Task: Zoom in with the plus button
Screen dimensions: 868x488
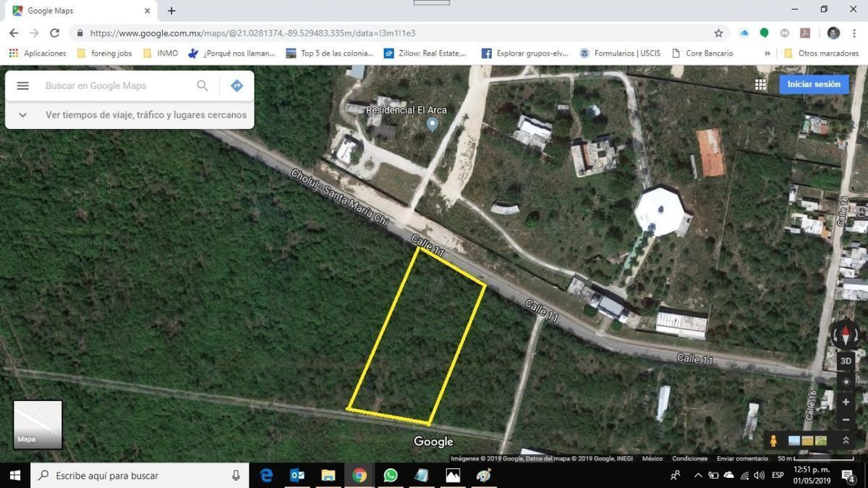Action: (846, 401)
